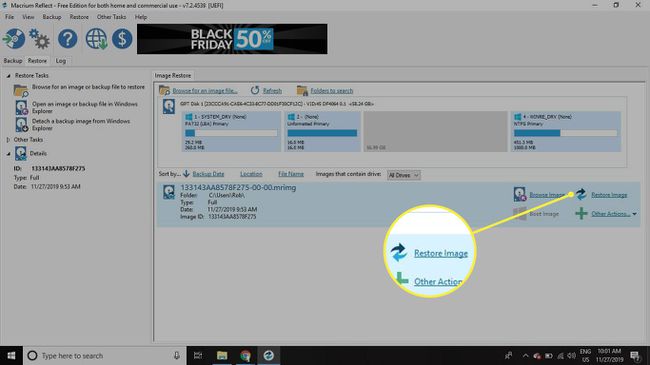Sort images by Location
The image size is (650, 365).
(x=251, y=174)
